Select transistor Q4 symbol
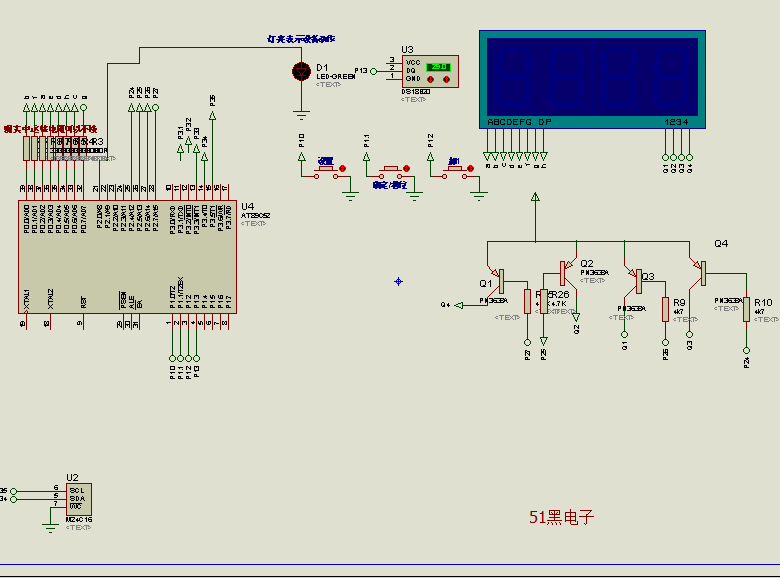780x578 pixels. pyautogui.click(x=700, y=273)
